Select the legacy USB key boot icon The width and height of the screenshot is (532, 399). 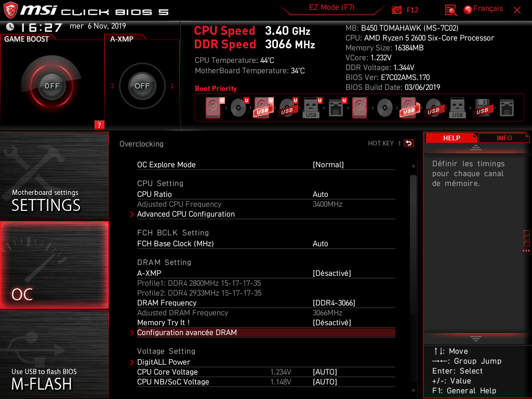(458, 108)
